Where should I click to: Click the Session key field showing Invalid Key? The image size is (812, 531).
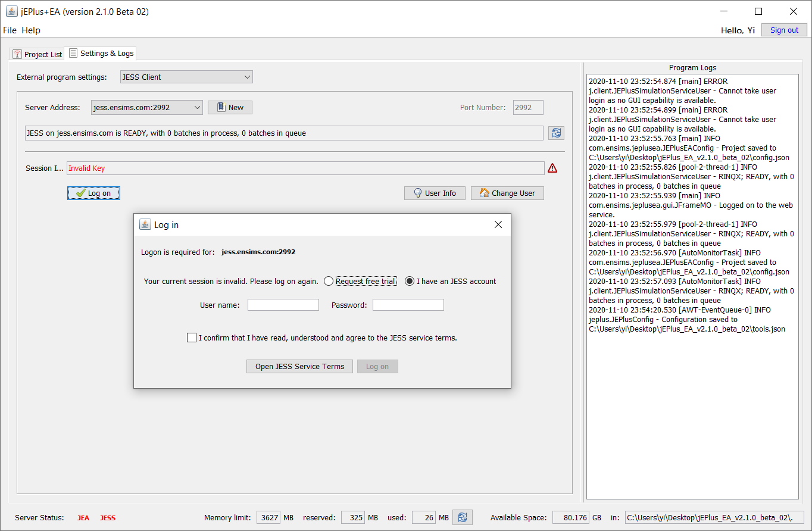coord(305,168)
